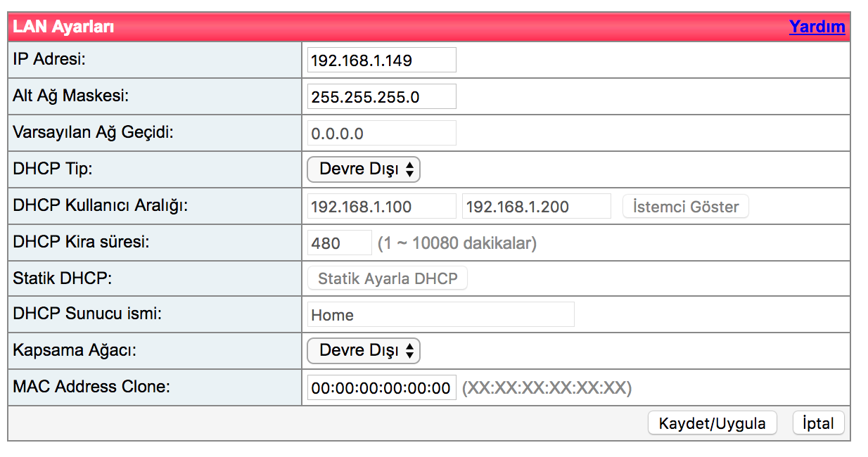
Task: Expand the Kapsama Ağacı dropdown
Action: [x=364, y=351]
